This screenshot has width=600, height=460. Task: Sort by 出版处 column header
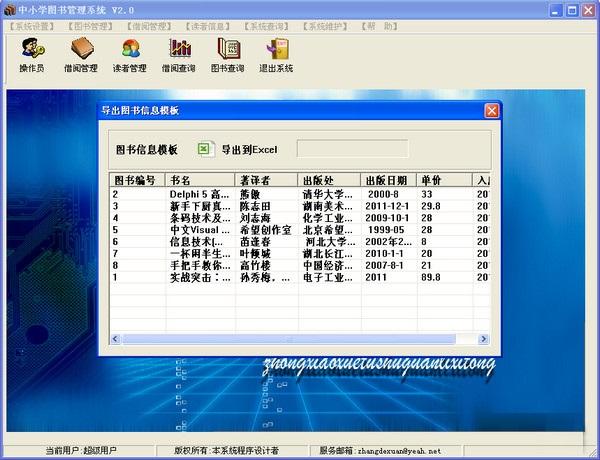coord(329,180)
